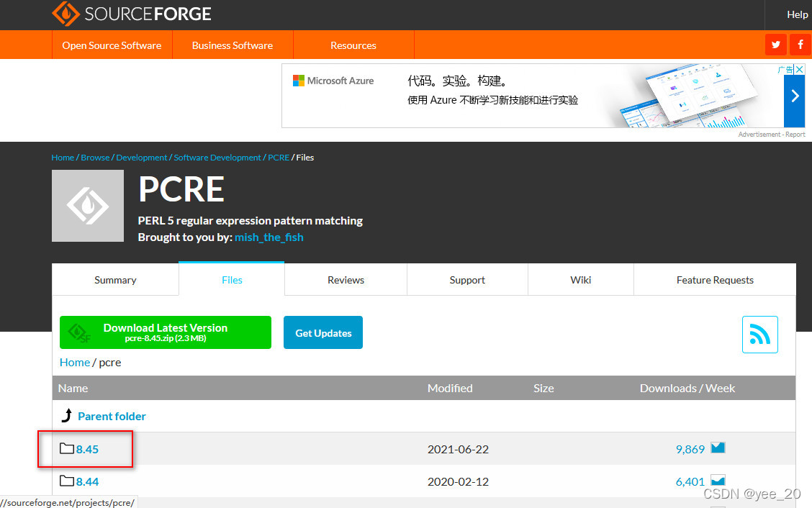The height and width of the screenshot is (508, 812).
Task: Click the ad next arrow
Action: [795, 96]
